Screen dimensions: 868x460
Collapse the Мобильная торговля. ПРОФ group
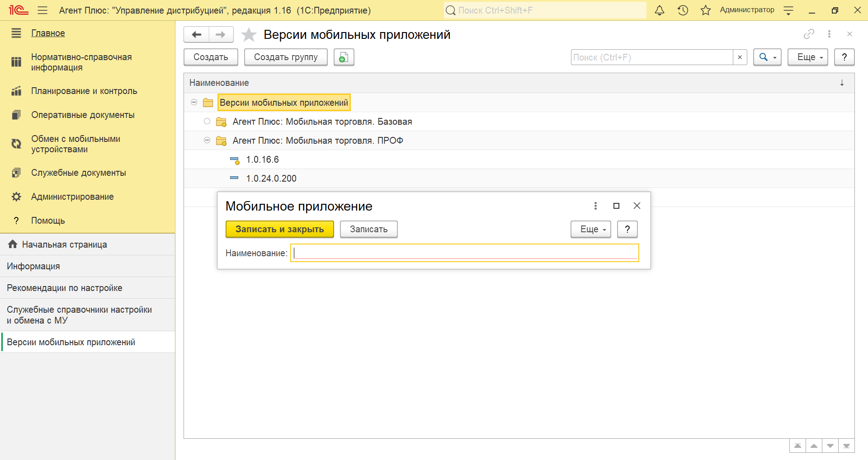point(207,140)
